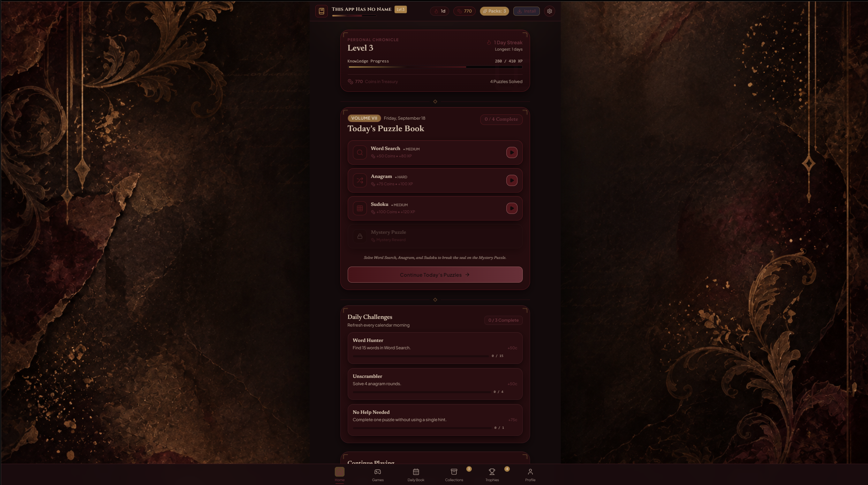Play the Sudoku puzzle
The height and width of the screenshot is (485, 868).
512,208
